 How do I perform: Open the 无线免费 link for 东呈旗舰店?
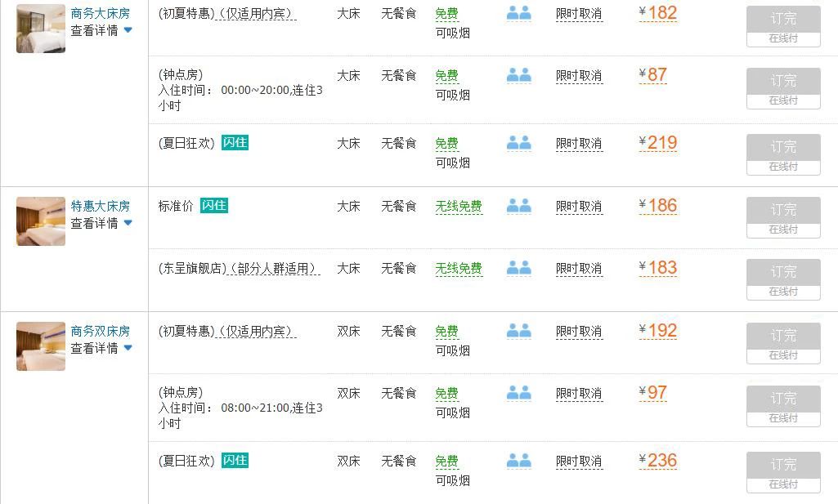pos(459,268)
